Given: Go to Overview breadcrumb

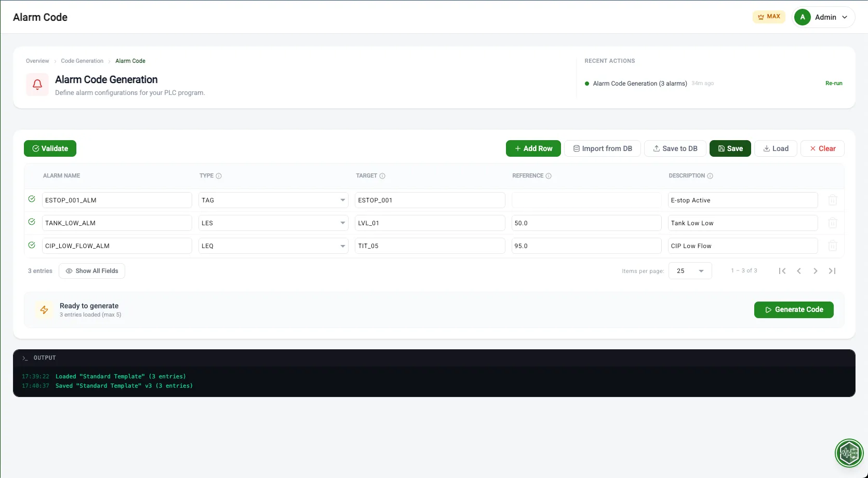Looking at the screenshot, I should pyautogui.click(x=37, y=61).
